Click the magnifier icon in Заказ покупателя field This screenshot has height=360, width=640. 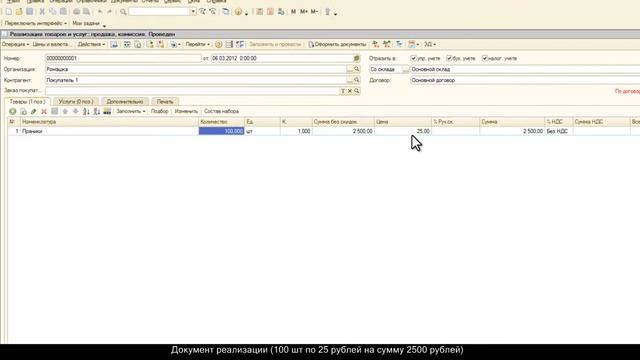point(356,91)
